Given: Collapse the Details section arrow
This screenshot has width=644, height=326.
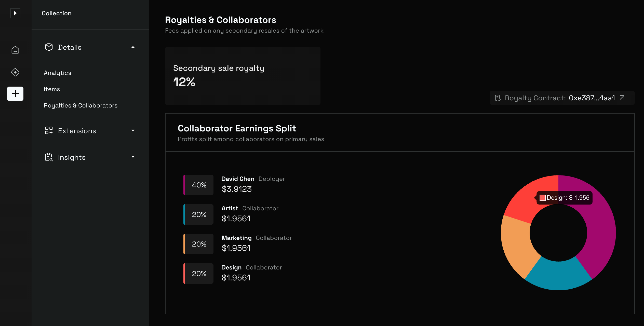Looking at the screenshot, I should (x=133, y=47).
